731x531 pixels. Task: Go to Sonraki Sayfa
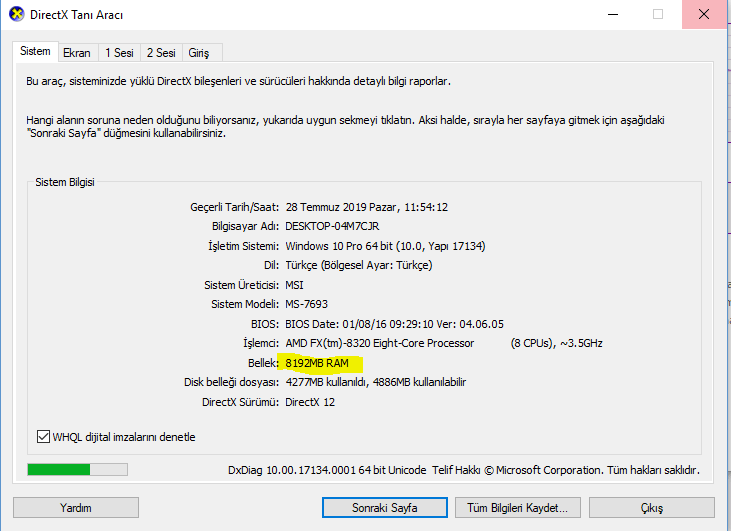pyautogui.click(x=385, y=508)
